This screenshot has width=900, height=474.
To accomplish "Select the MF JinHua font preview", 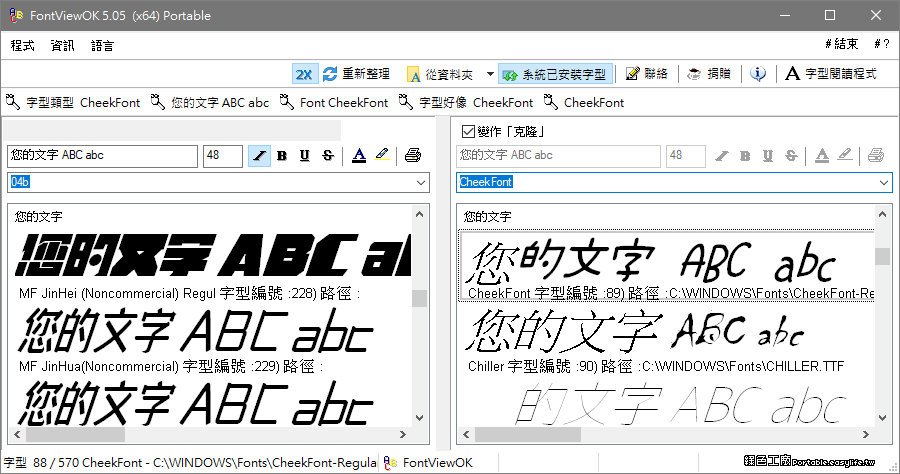I will (x=211, y=340).
